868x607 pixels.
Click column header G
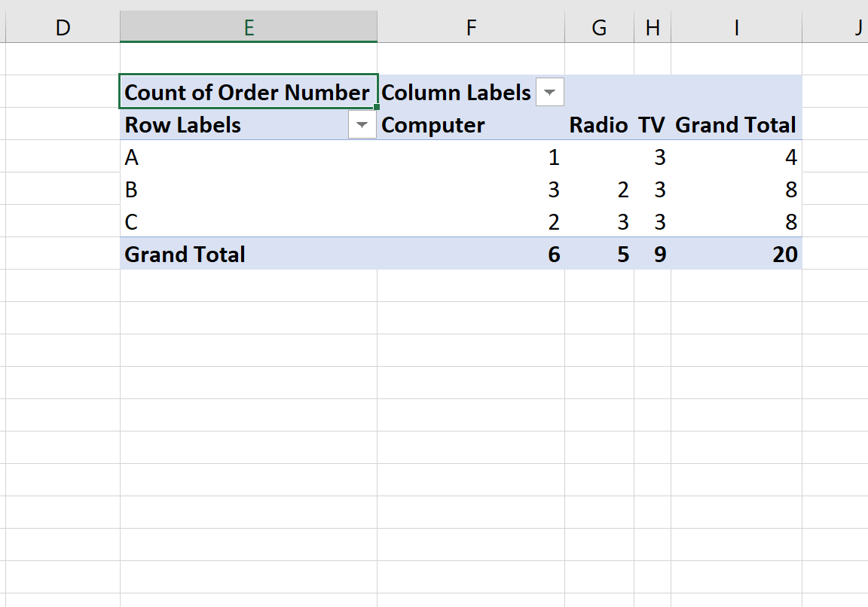click(599, 27)
